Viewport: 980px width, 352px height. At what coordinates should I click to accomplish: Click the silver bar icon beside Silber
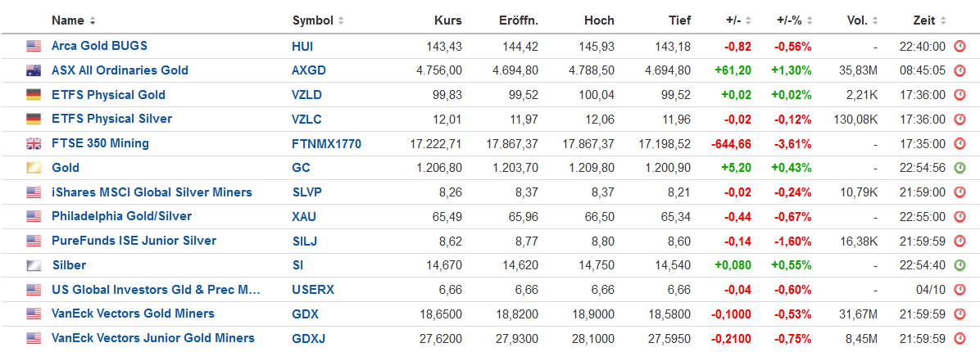point(33,265)
